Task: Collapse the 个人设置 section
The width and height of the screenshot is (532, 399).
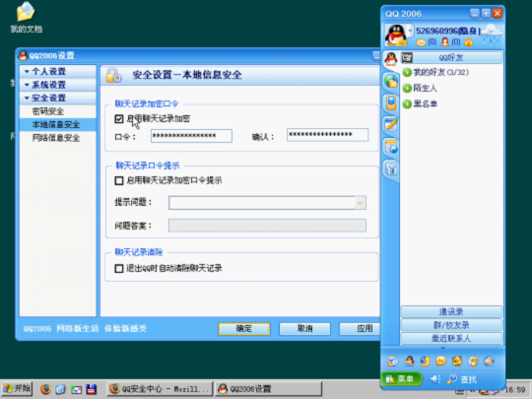Action: click(x=58, y=71)
